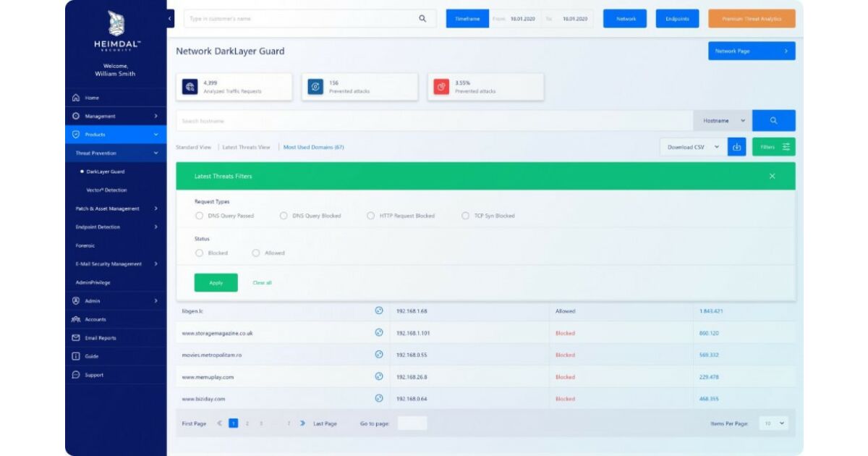Select the DNS Query Passed radio button
868x456 pixels.
pos(199,216)
